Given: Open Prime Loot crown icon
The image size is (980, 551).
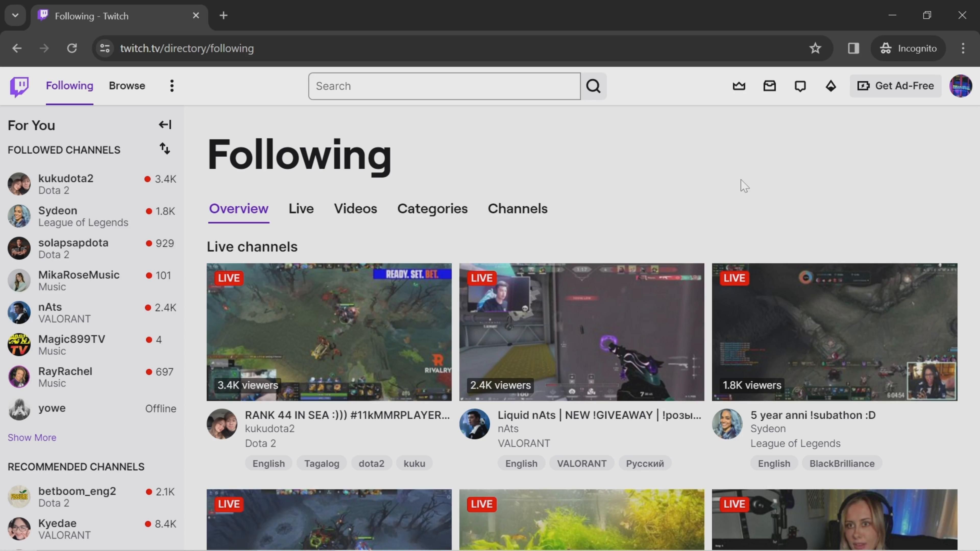Looking at the screenshot, I should click(x=739, y=86).
